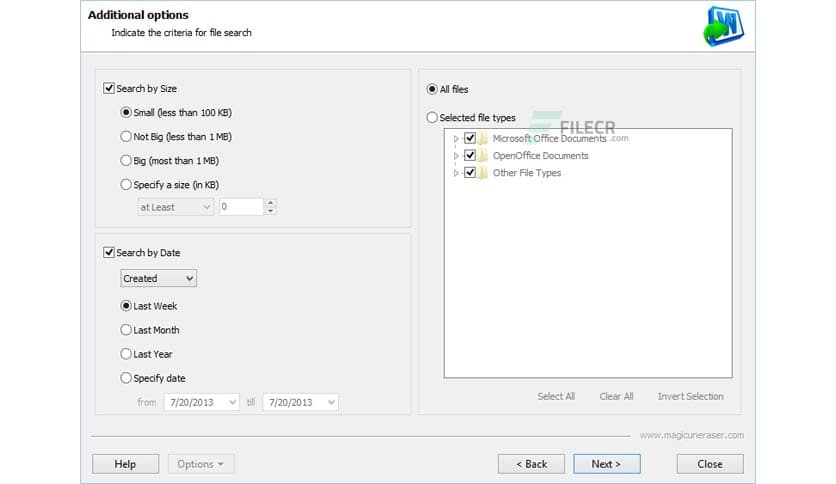Click the Next button
The height and width of the screenshot is (484, 836).
point(606,464)
